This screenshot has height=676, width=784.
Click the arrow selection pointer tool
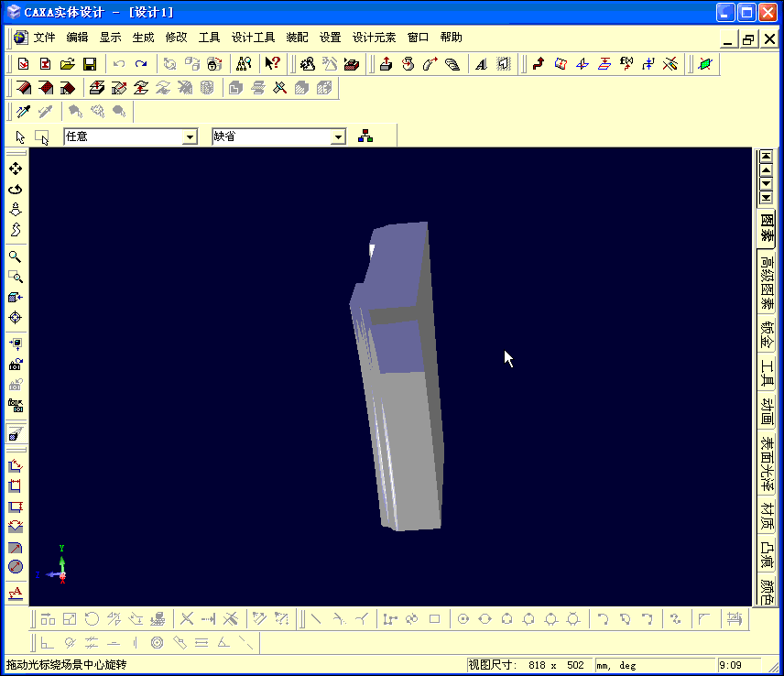pyautogui.click(x=20, y=137)
